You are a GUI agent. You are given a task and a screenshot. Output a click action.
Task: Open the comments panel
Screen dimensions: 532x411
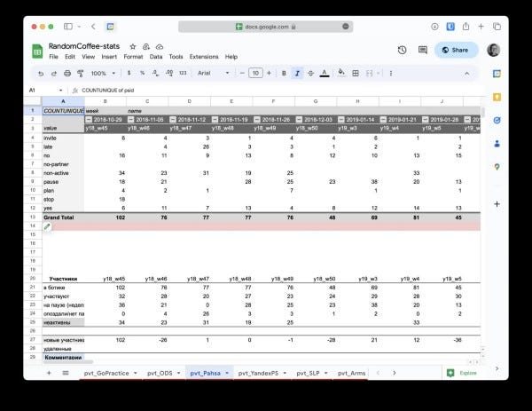(423, 50)
